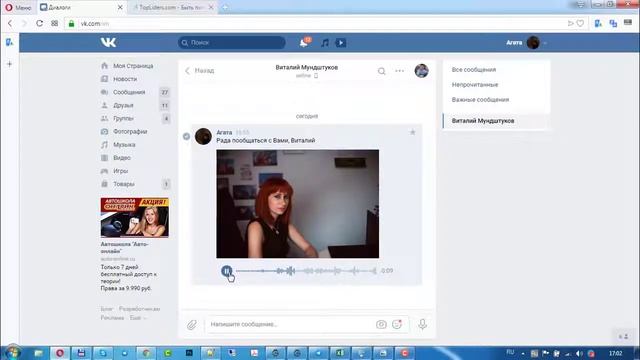640x360 pixels.
Task: Open the music note icon in the header
Action: pos(325,42)
